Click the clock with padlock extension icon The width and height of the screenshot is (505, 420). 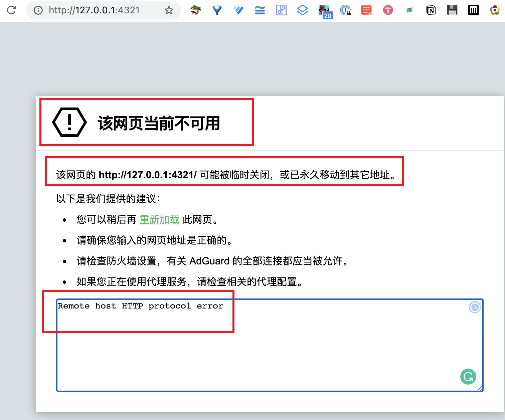345,10
